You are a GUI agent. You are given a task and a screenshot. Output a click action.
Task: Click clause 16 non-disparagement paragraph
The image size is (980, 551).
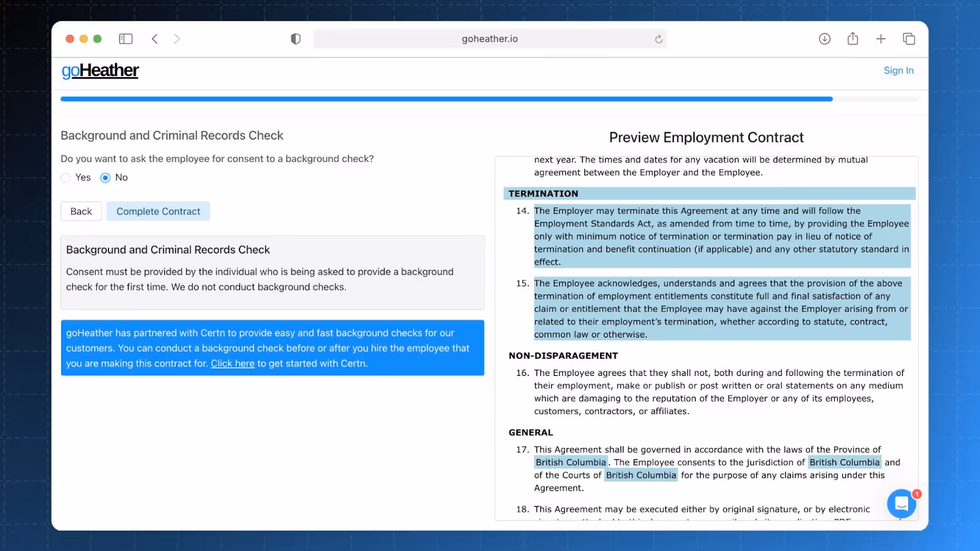(719, 392)
